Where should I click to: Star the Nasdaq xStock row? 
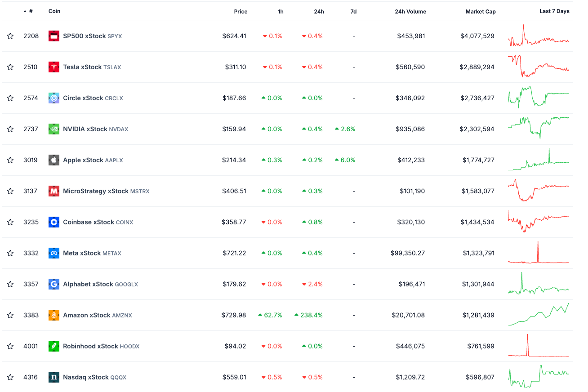[x=10, y=377]
